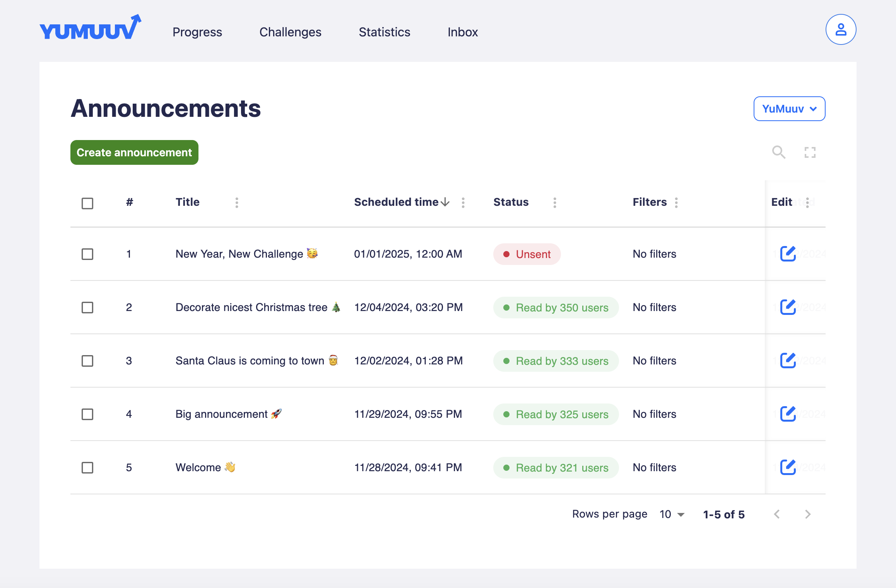This screenshot has height=588, width=896.
Task: Check the Welcome row checkbox
Action: tap(87, 468)
